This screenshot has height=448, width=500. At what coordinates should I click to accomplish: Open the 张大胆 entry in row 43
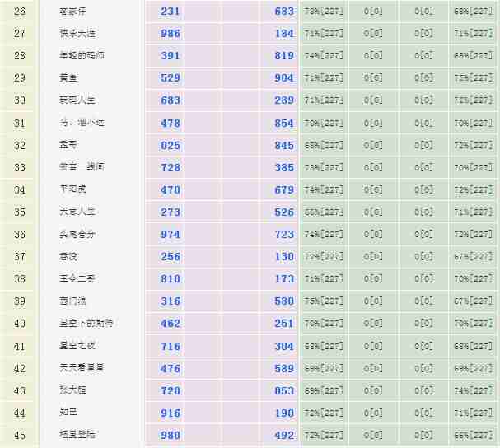pos(71,390)
